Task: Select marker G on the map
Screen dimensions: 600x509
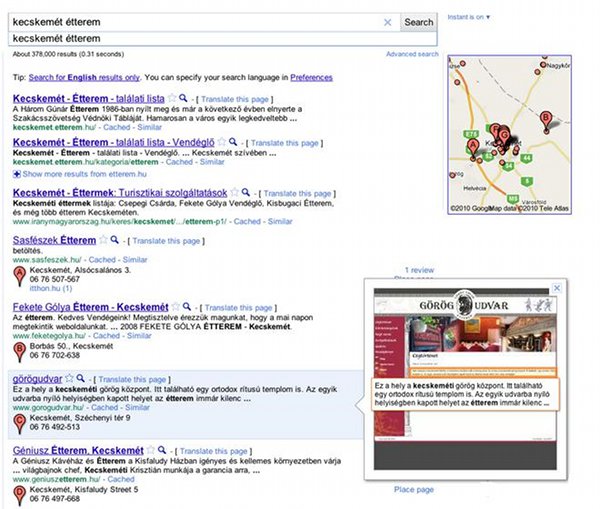Action: [504, 137]
